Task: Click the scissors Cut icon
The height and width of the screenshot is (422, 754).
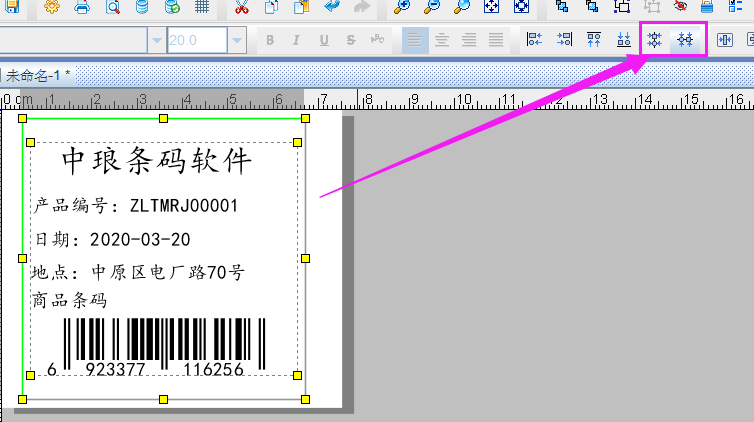Action: click(x=241, y=7)
